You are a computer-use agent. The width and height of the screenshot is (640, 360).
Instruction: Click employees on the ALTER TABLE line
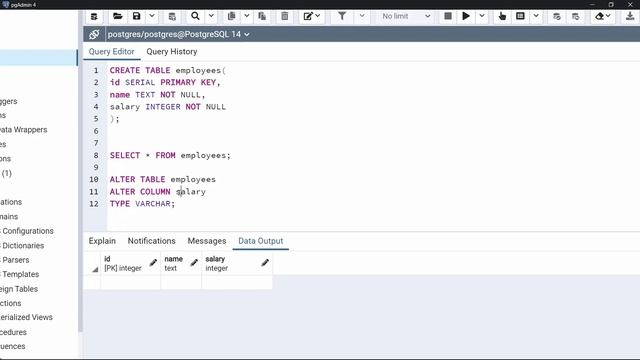(193, 180)
